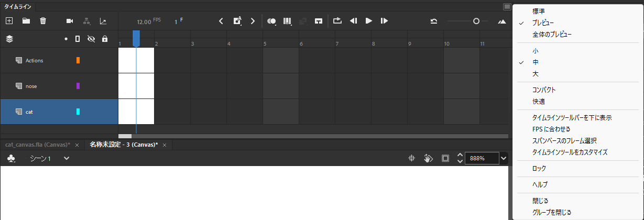Image resolution: width=644 pixels, height=220 pixels.
Task: Toggle lock all layers padlock
Action: 105,39
